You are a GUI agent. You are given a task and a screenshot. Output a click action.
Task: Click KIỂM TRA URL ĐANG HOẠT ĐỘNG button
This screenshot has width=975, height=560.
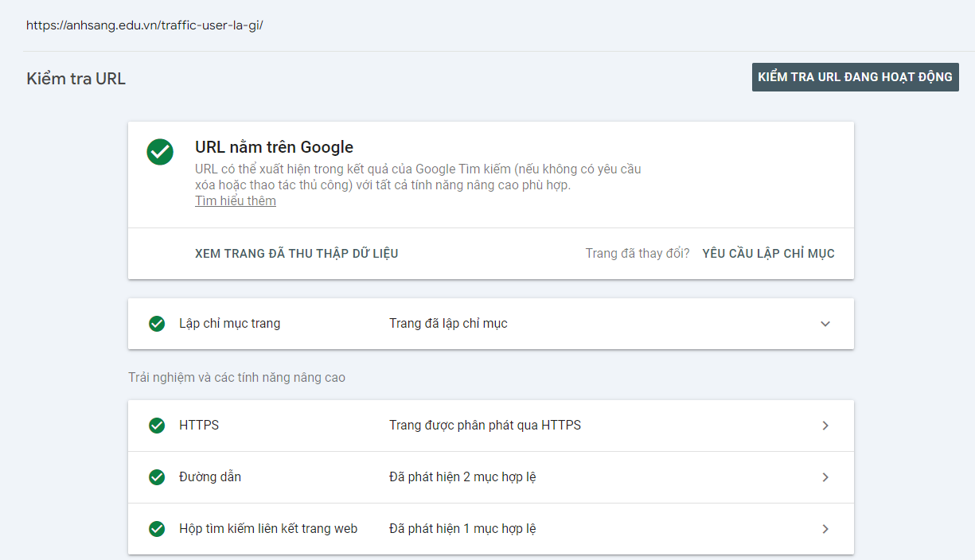pyautogui.click(x=856, y=77)
